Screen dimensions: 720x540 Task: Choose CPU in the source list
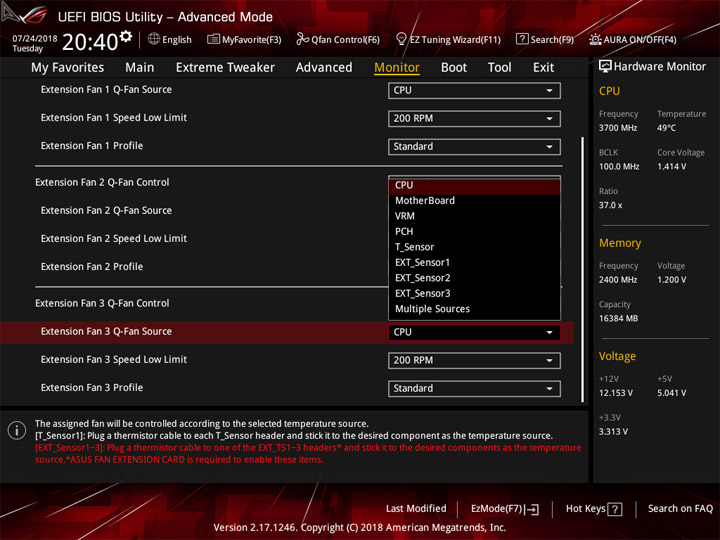[x=474, y=186]
